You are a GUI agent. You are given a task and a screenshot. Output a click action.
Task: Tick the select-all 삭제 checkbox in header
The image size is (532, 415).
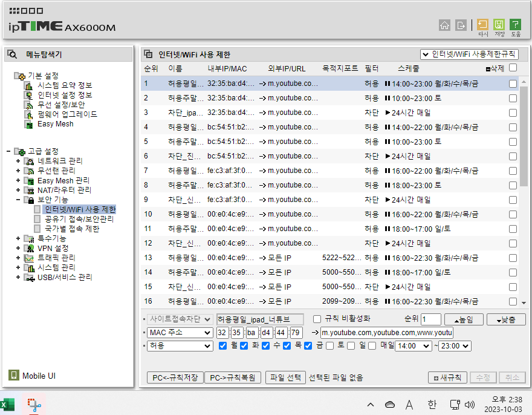[513, 68]
